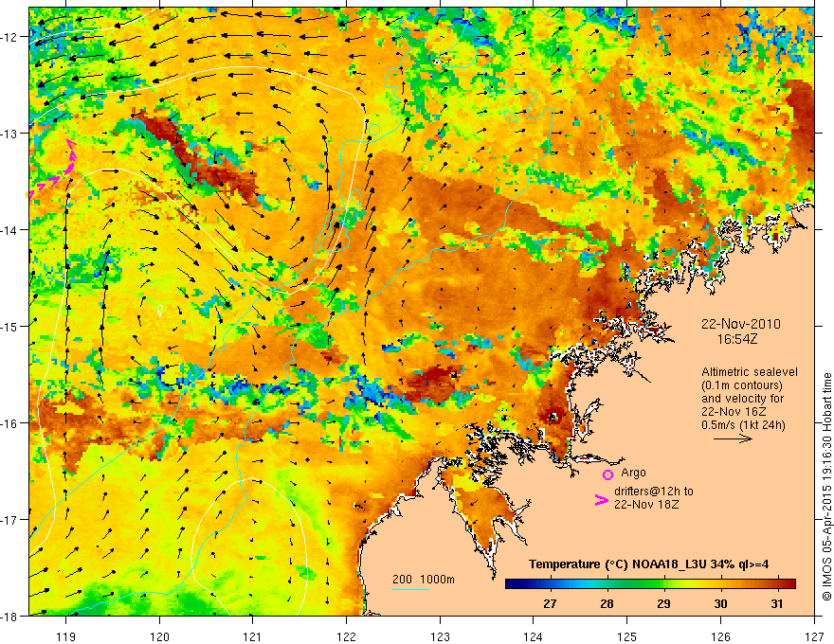The width and height of the screenshot is (834, 644).
Task: Click the 'and velocity for' text line
Action: 742,398
